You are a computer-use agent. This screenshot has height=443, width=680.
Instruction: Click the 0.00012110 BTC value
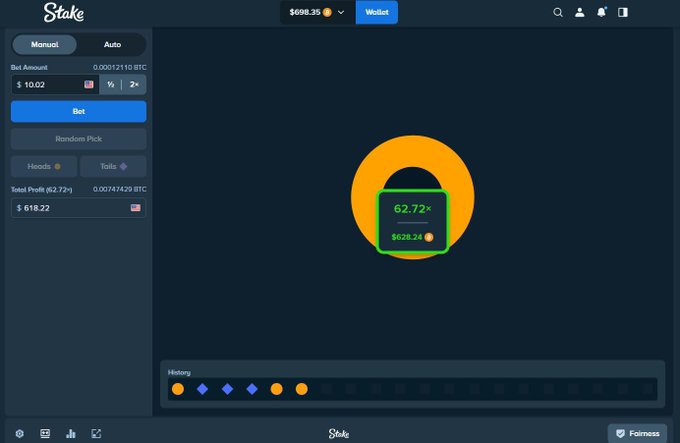pyautogui.click(x=120, y=68)
